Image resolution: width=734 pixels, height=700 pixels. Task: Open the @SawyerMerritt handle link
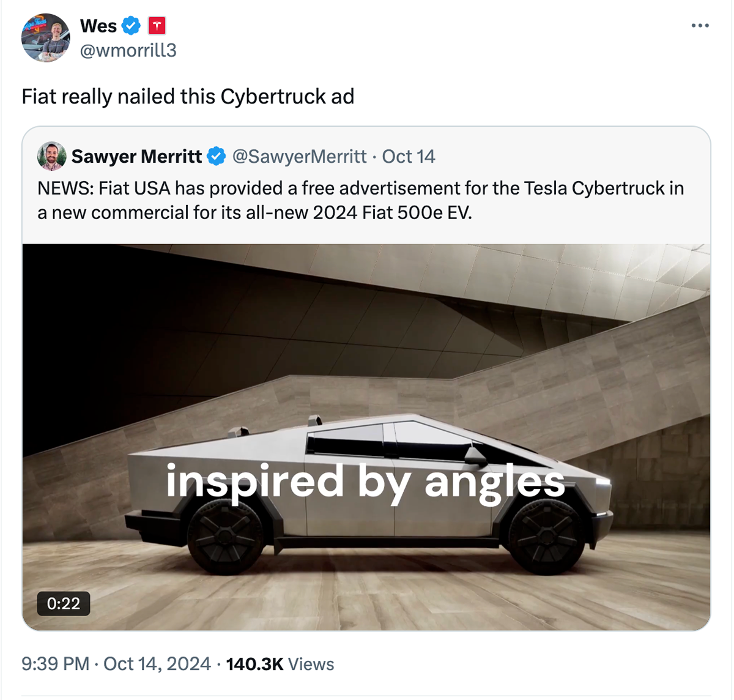(299, 157)
